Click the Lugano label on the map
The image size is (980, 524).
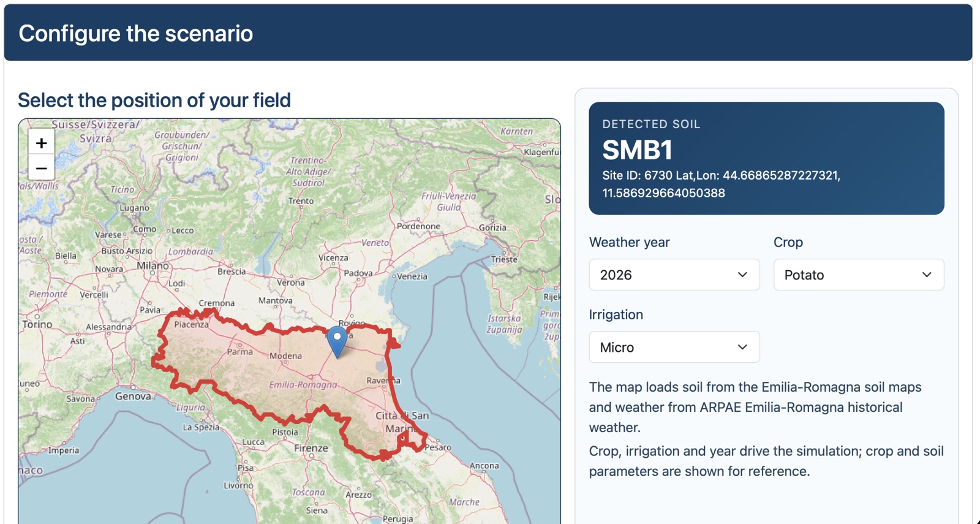[x=134, y=208]
